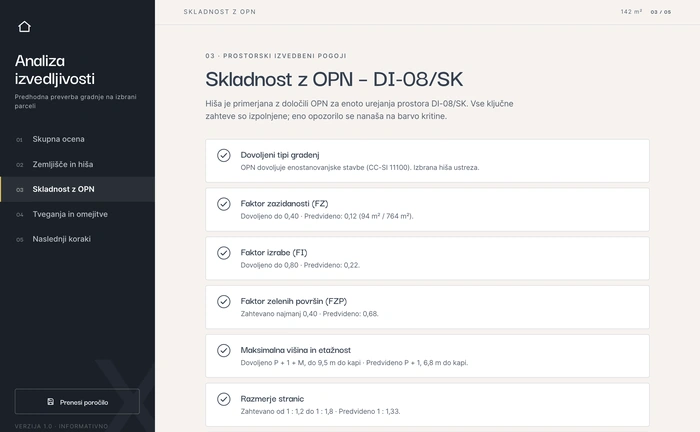
Task: Click checkmark icon for Faktor izrabe (FI)
Action: (224, 253)
